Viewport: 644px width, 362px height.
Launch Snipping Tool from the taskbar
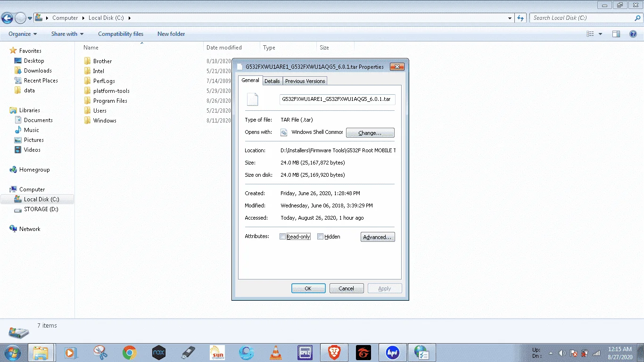(x=100, y=353)
